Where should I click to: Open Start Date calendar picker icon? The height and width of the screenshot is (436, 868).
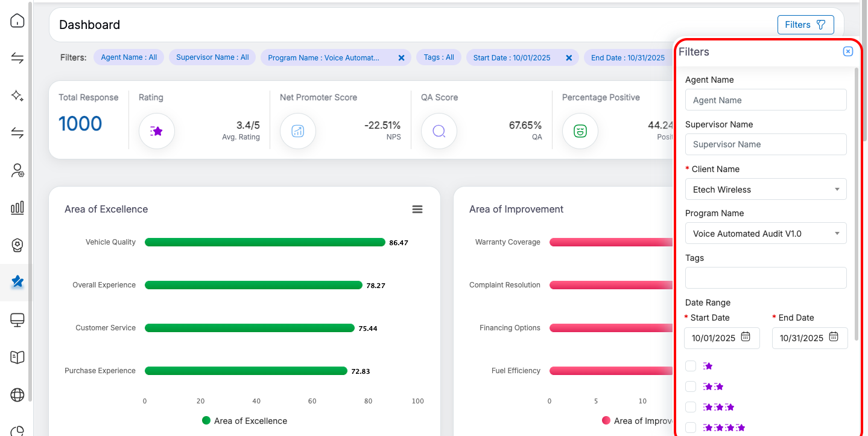tap(746, 337)
